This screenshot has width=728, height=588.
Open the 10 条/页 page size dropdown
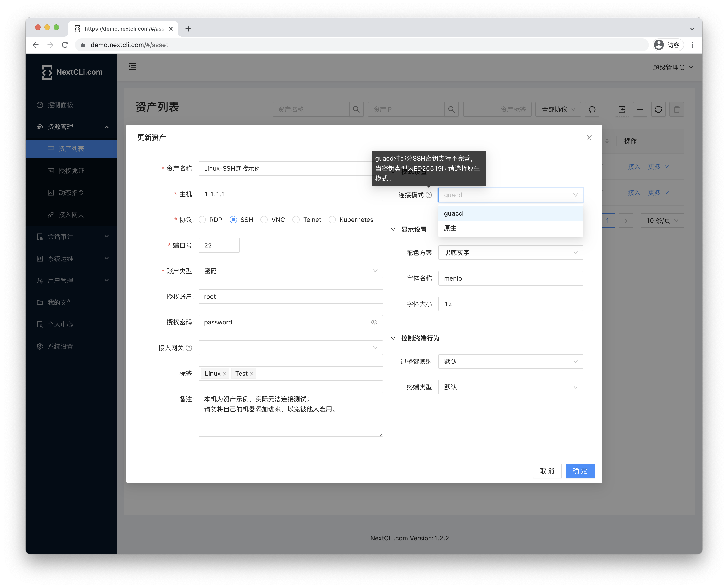click(662, 221)
